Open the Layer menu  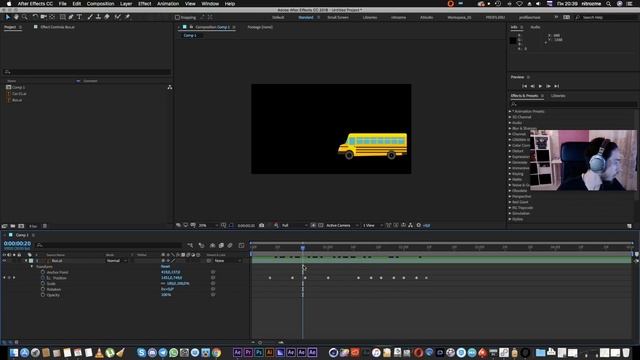126,4
